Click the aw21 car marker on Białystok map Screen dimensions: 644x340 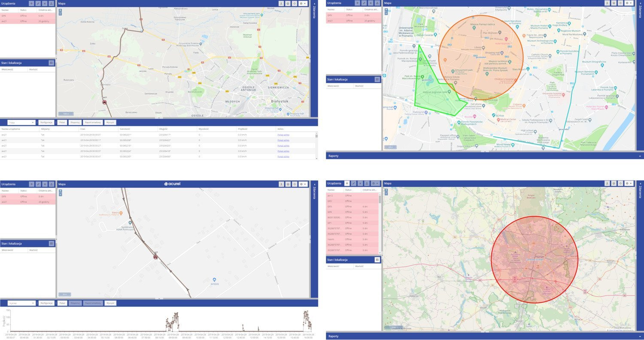point(104,102)
